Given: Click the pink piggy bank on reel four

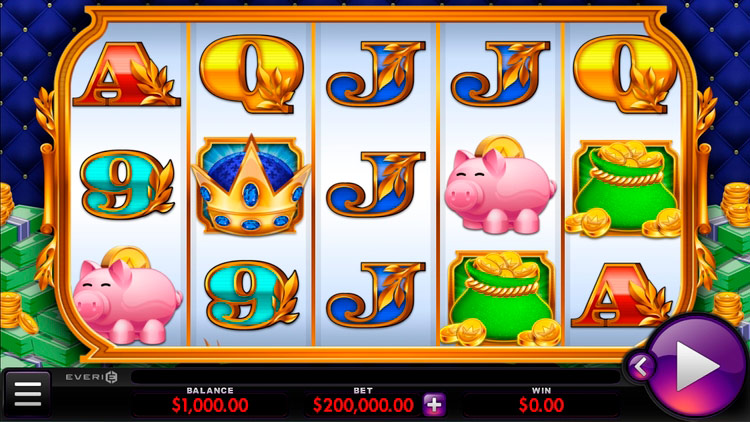Looking at the screenshot, I should [500, 185].
